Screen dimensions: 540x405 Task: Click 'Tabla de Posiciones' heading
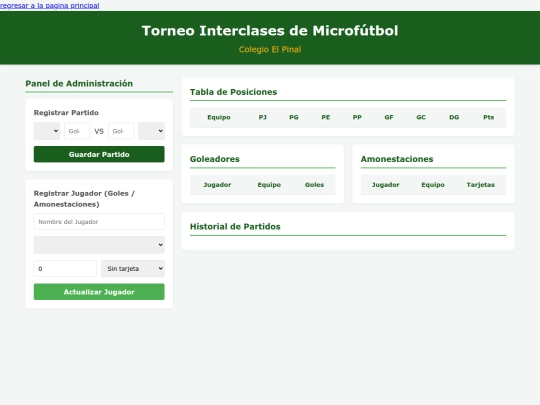tap(233, 92)
